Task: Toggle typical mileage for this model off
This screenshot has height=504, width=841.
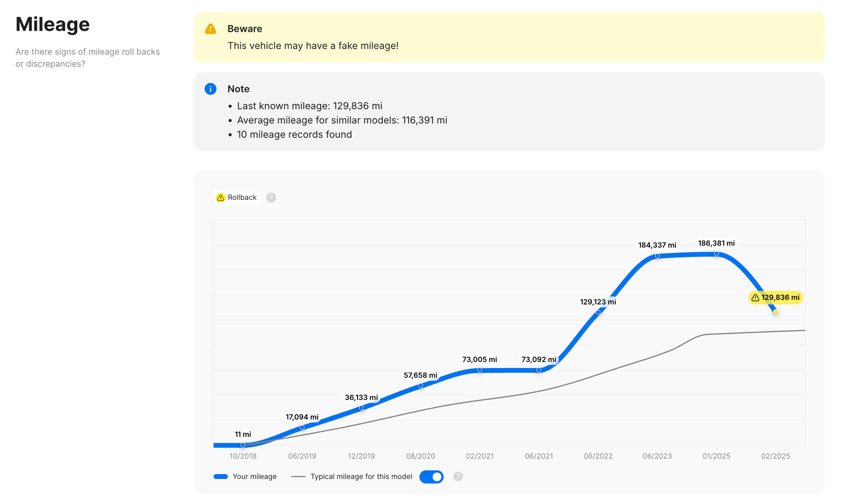Action: [x=431, y=476]
